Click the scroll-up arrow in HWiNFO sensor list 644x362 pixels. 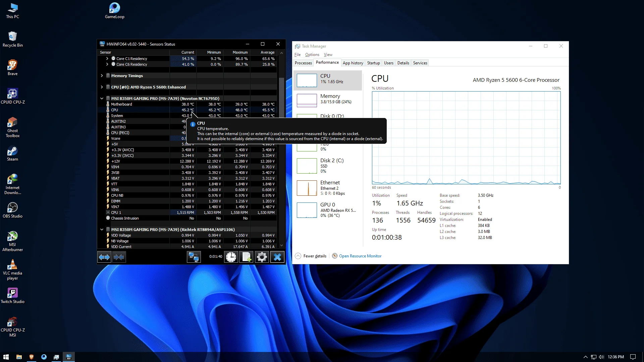[281, 53]
